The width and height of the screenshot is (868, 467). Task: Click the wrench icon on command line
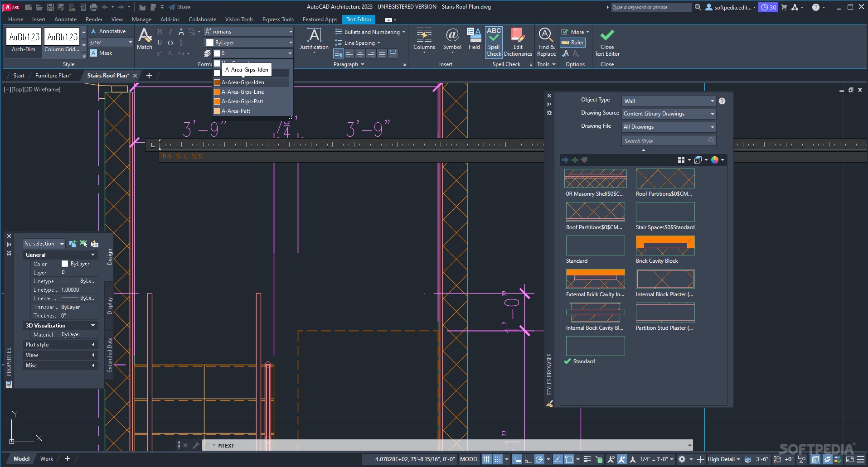pos(196,445)
